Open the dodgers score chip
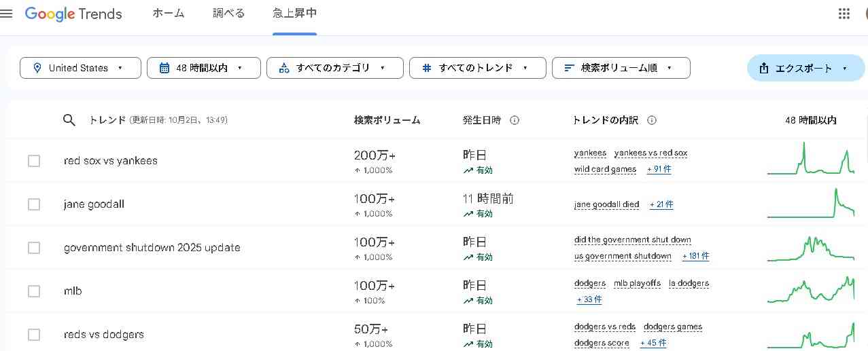868x351 pixels. [x=602, y=344]
